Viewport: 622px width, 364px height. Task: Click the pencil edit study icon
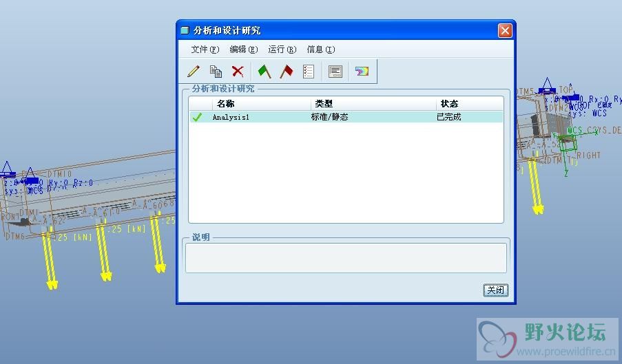[x=194, y=72]
